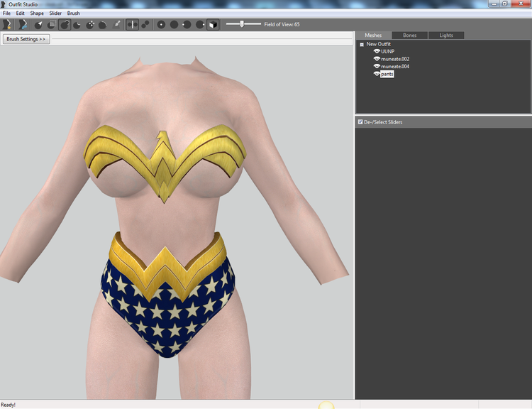Close the Outfit Studio window
The image size is (532, 409).
(521, 4)
